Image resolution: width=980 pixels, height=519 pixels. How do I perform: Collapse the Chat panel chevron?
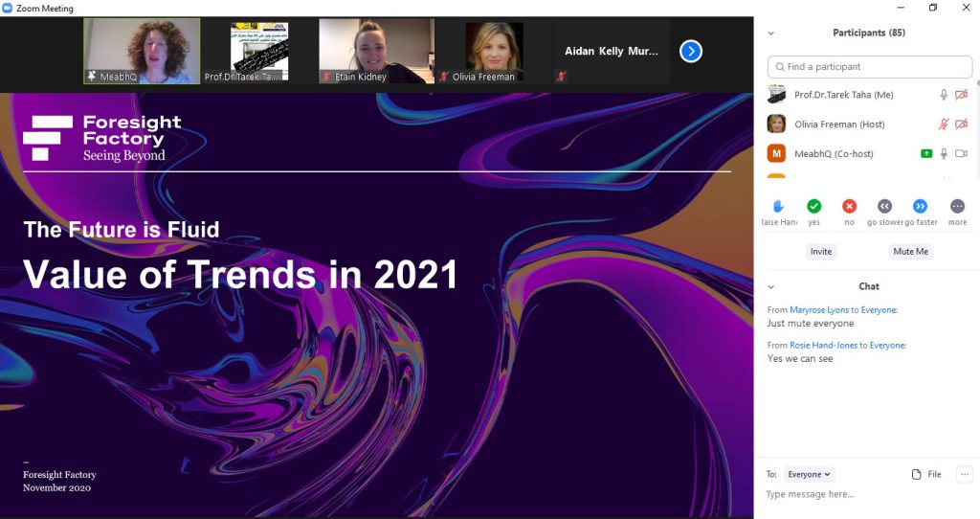771,287
